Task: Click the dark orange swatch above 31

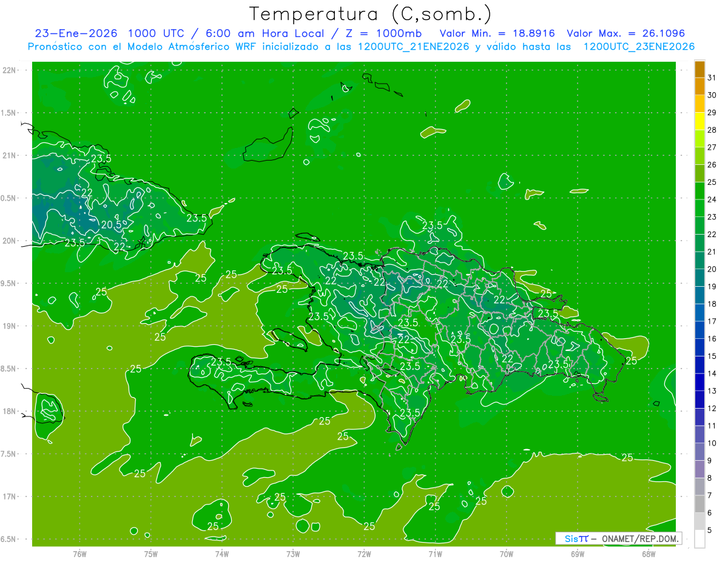Action: [699, 69]
